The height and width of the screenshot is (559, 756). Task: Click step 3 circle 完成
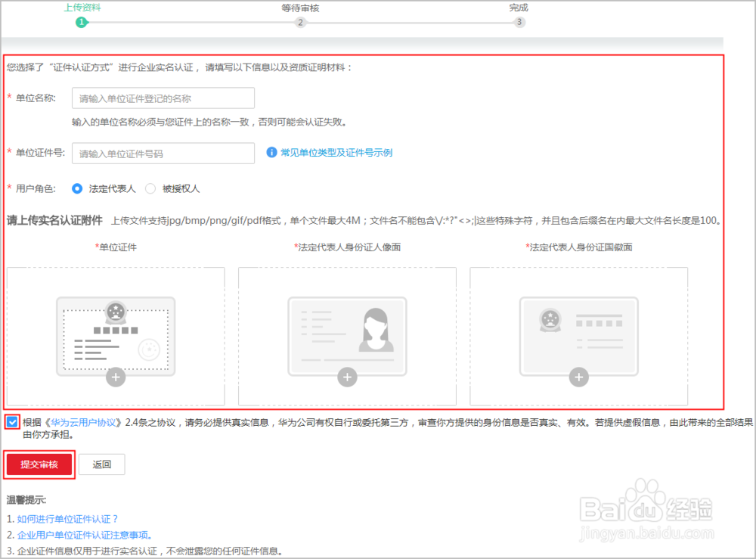[519, 22]
